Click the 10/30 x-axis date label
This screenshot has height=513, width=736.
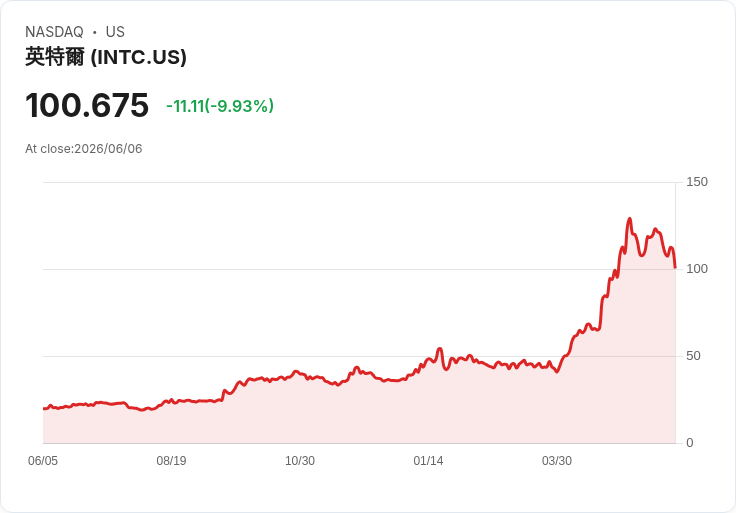tap(300, 461)
